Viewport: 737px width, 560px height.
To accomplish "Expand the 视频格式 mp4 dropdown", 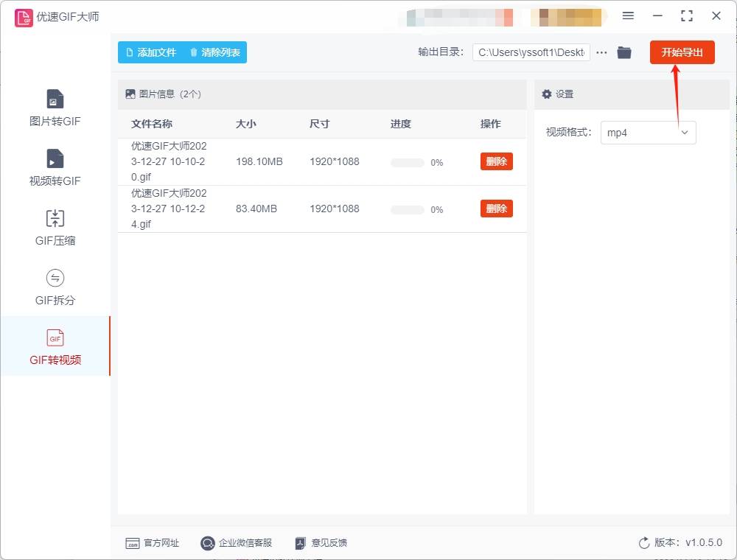I will click(x=648, y=133).
